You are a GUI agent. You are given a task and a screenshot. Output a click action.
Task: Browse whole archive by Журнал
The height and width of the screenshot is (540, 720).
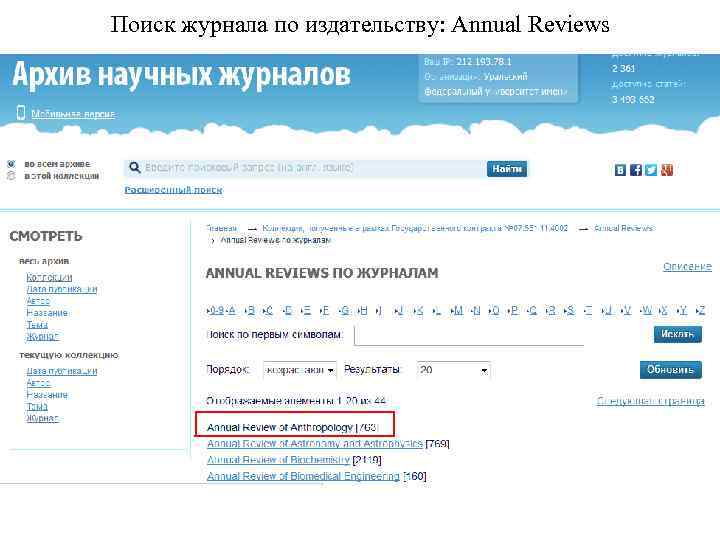pyautogui.click(x=42, y=337)
